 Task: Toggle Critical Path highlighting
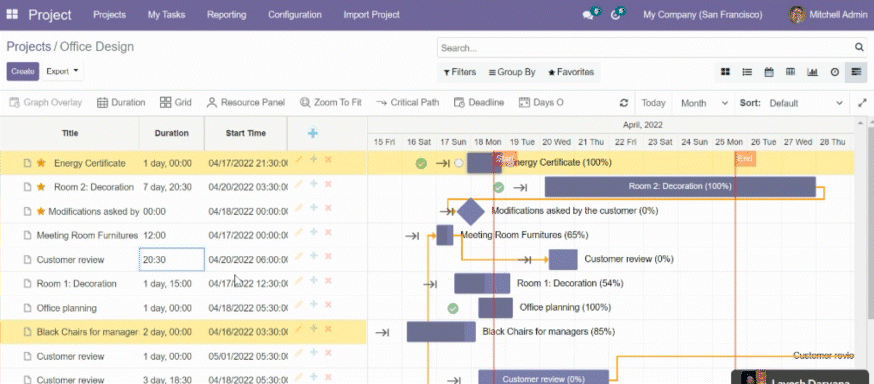click(407, 103)
